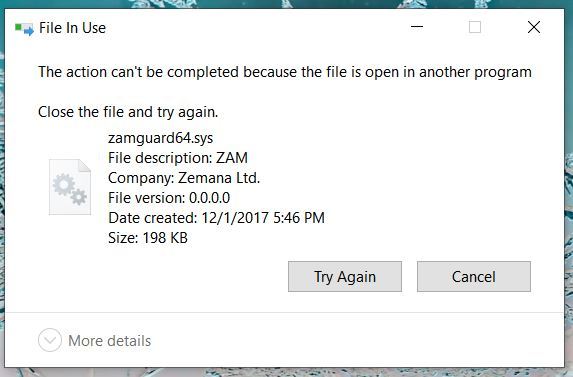Click the Try Again button
This screenshot has height=377, width=573.
(345, 277)
